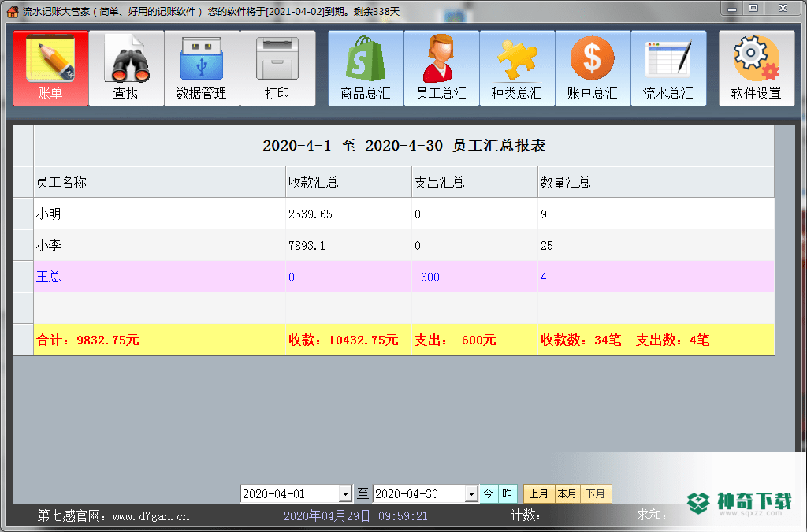Click the summary 支出：-600元
This screenshot has height=532, width=807.
click(455, 340)
